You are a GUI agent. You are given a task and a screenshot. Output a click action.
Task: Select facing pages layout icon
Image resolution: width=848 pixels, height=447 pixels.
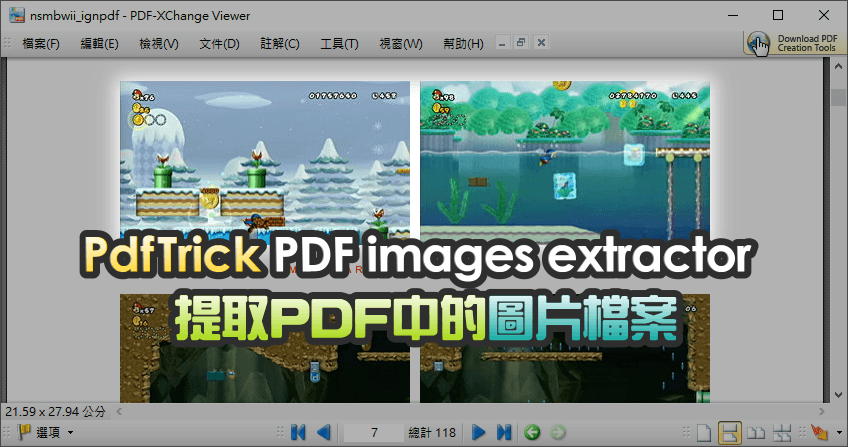click(x=756, y=433)
